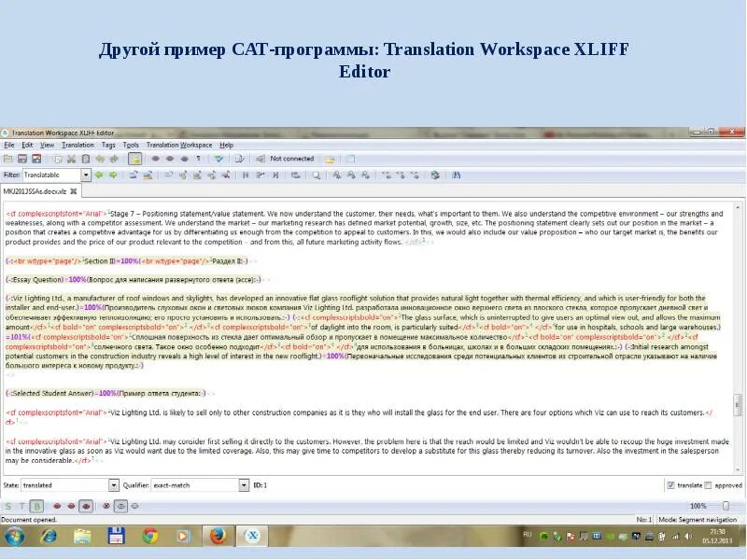
Task: Toggle the B both view button
Action: 36,506
